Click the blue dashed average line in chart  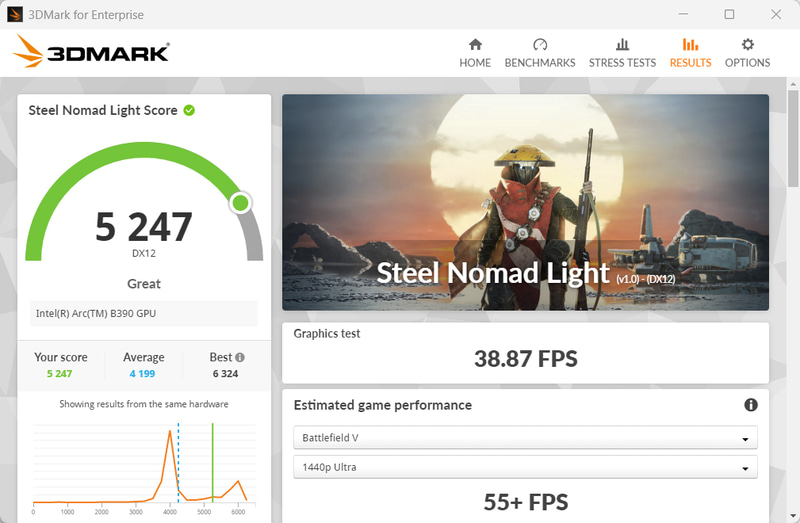click(x=178, y=463)
